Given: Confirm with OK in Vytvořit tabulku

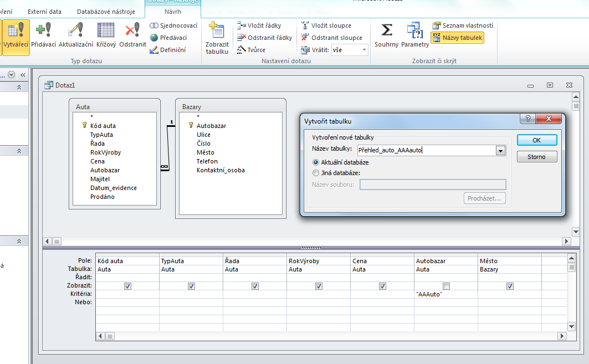Looking at the screenshot, I should coord(537,140).
